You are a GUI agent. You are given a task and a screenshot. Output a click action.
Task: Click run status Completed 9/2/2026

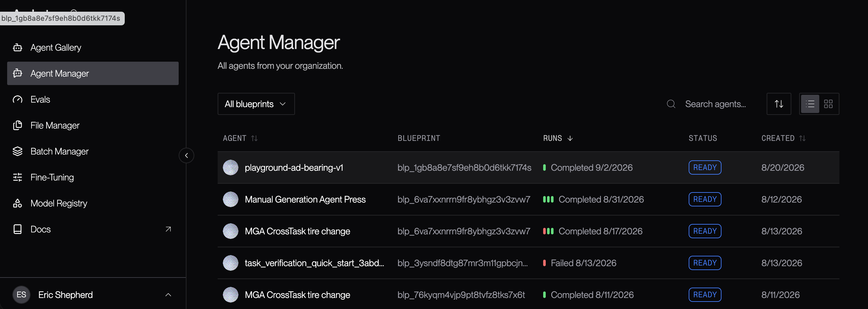(591, 167)
